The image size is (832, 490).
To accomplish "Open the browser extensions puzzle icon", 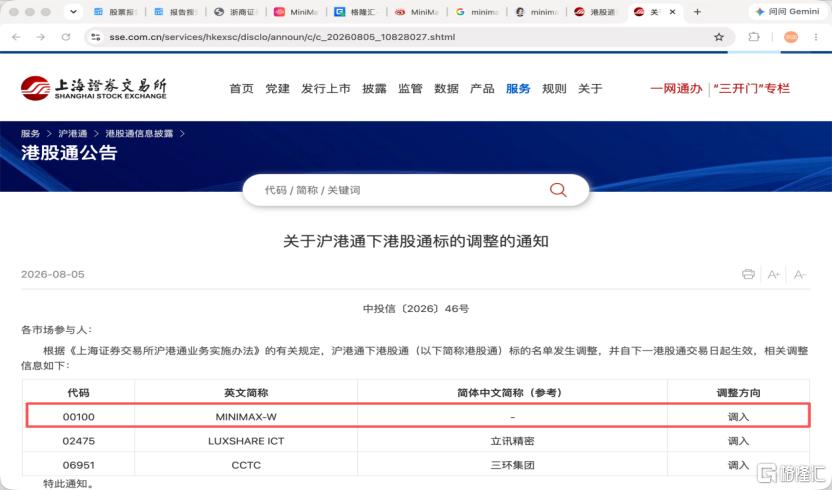I will tap(753, 37).
